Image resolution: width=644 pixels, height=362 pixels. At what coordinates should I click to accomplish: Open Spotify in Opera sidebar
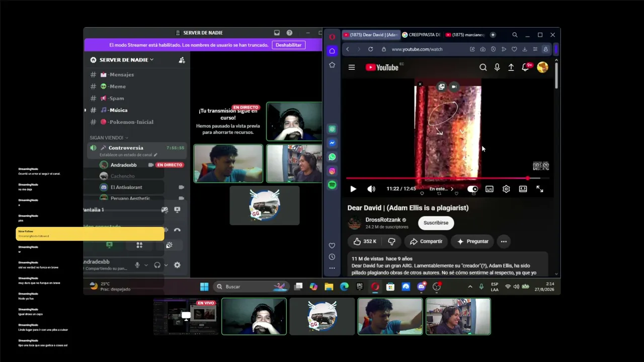[x=332, y=185]
